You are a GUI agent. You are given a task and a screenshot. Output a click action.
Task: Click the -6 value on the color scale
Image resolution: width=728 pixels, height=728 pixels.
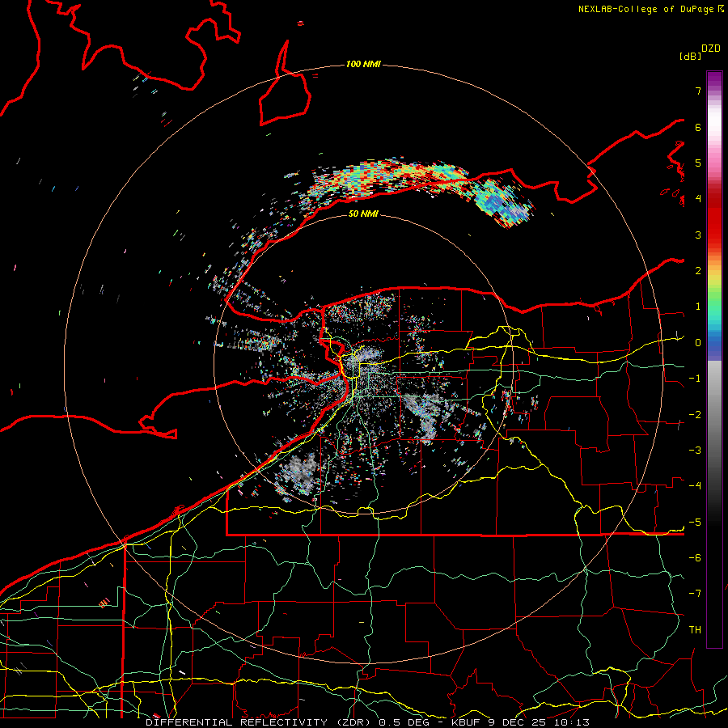click(x=695, y=558)
